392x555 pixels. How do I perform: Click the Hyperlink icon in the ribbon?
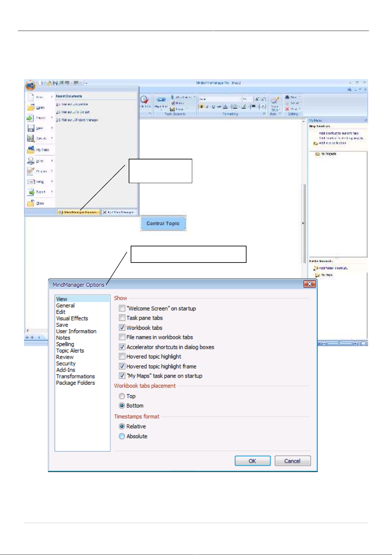pos(161,100)
